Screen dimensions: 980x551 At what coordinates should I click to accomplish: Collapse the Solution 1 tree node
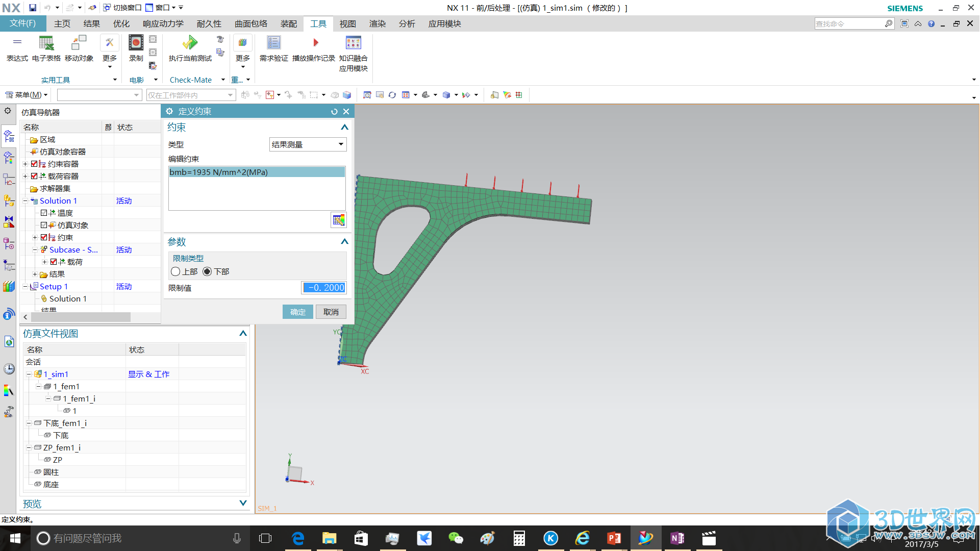[x=26, y=201]
